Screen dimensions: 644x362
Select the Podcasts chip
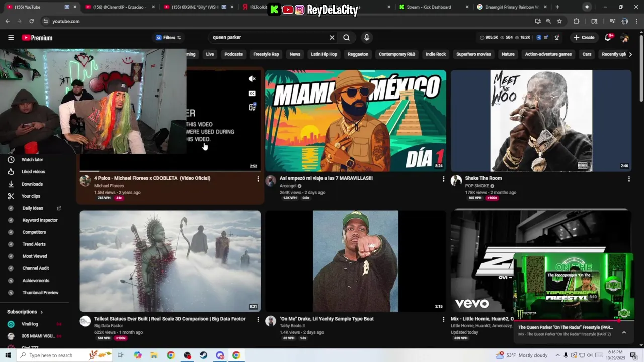[233, 54]
